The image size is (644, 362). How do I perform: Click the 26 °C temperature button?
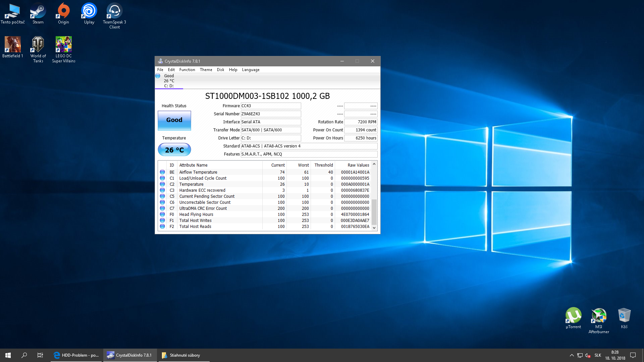pyautogui.click(x=174, y=150)
